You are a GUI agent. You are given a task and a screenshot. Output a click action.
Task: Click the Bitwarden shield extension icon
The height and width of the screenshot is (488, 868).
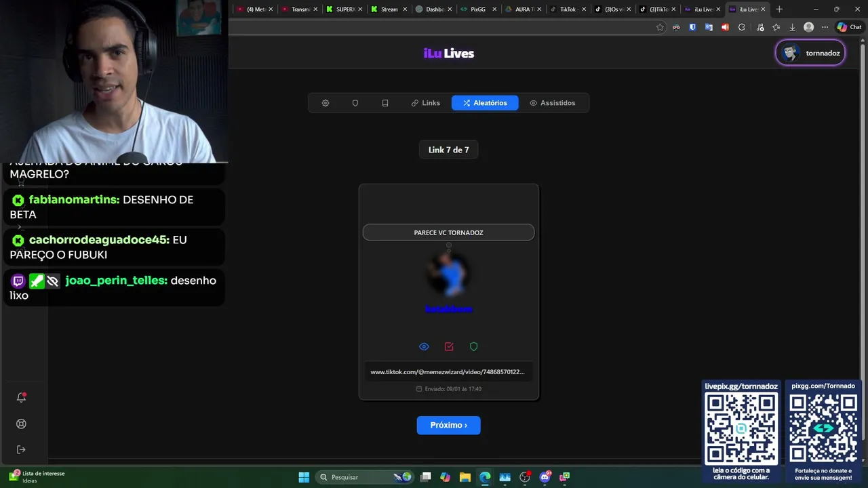[x=692, y=27]
